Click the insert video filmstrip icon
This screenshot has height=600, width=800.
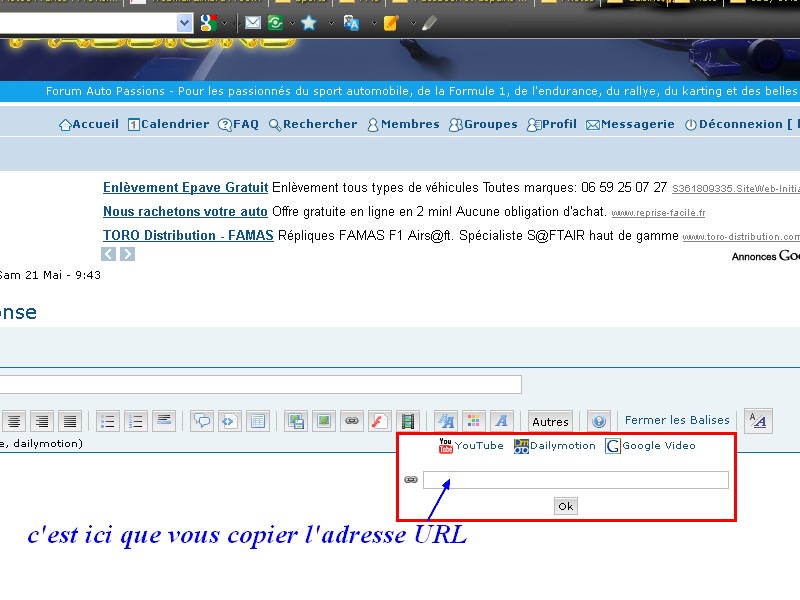408,421
